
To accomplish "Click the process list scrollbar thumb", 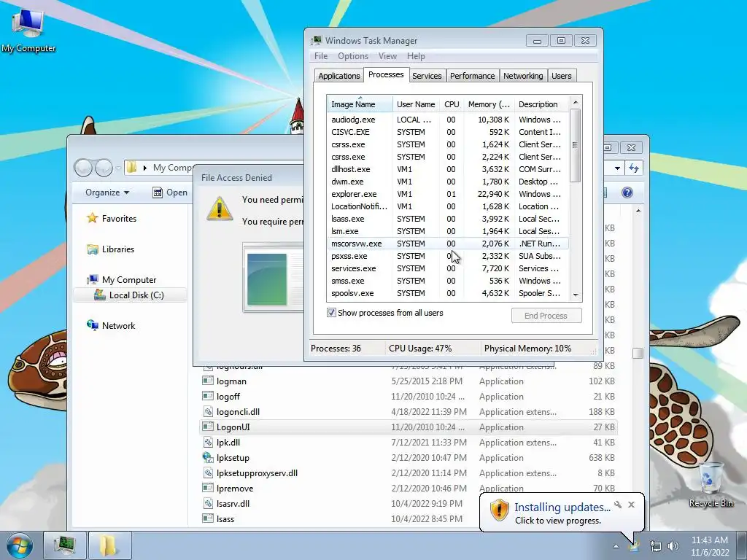I will tap(576, 145).
